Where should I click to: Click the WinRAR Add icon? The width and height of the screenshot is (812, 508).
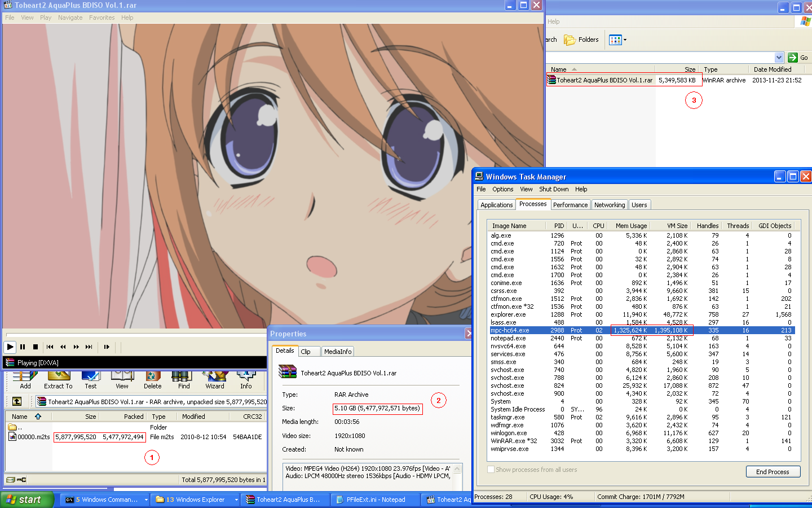(25, 380)
